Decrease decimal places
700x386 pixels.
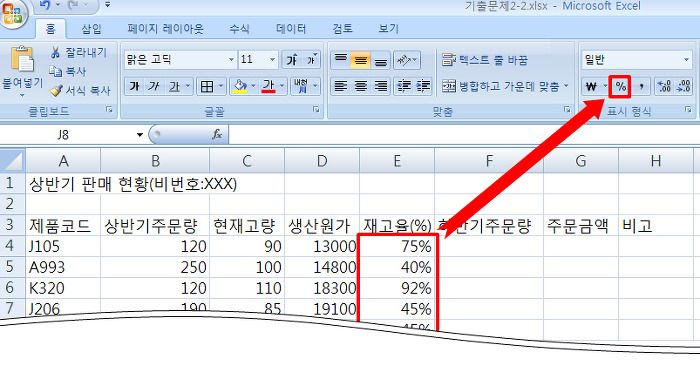(x=683, y=86)
